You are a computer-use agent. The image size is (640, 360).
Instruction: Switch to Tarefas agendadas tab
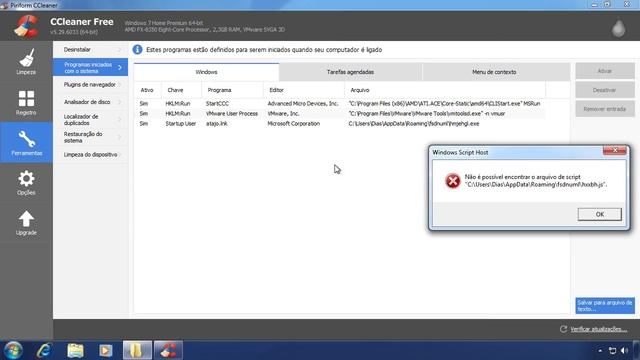coord(350,72)
